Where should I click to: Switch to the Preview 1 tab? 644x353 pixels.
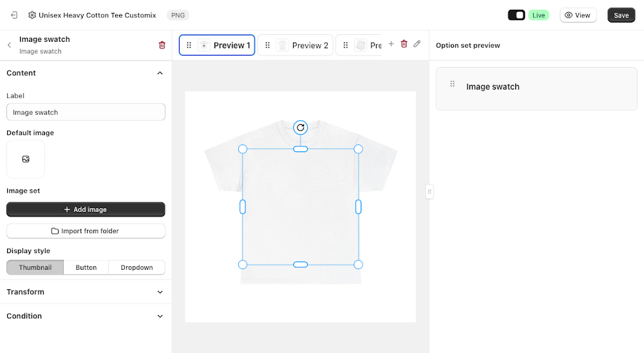tap(217, 45)
